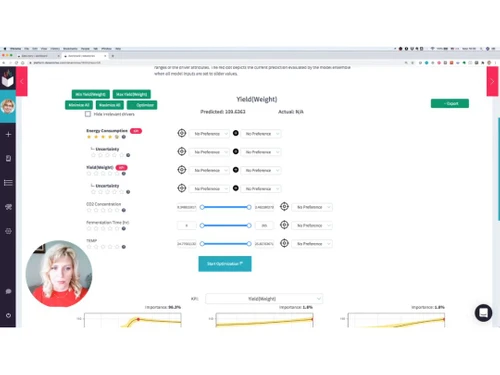
Task: Click the target icon in Energy Consumption row
Action: [182, 133]
